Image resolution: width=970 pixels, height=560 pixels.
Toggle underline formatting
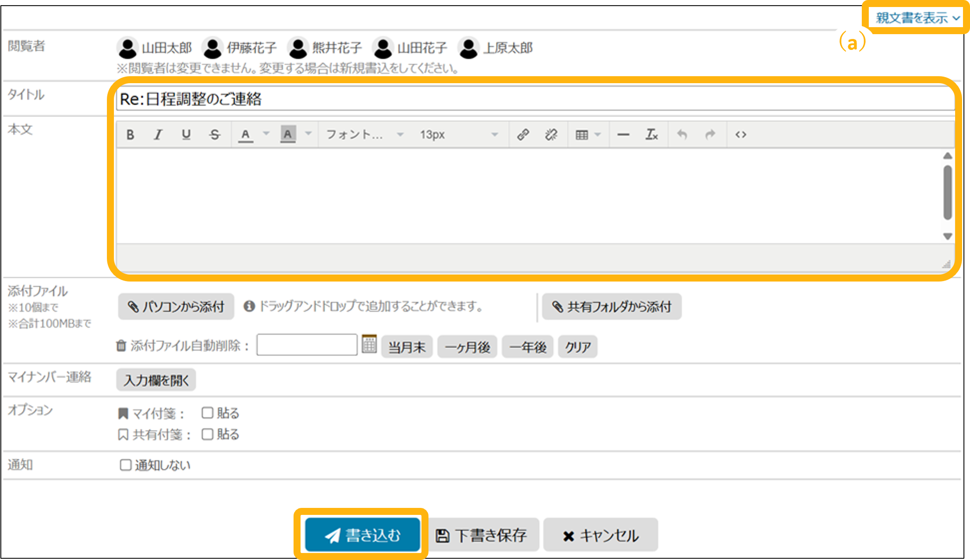tap(186, 134)
